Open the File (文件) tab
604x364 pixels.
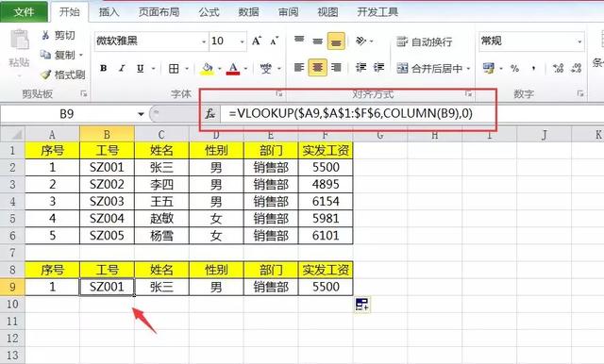(x=24, y=12)
